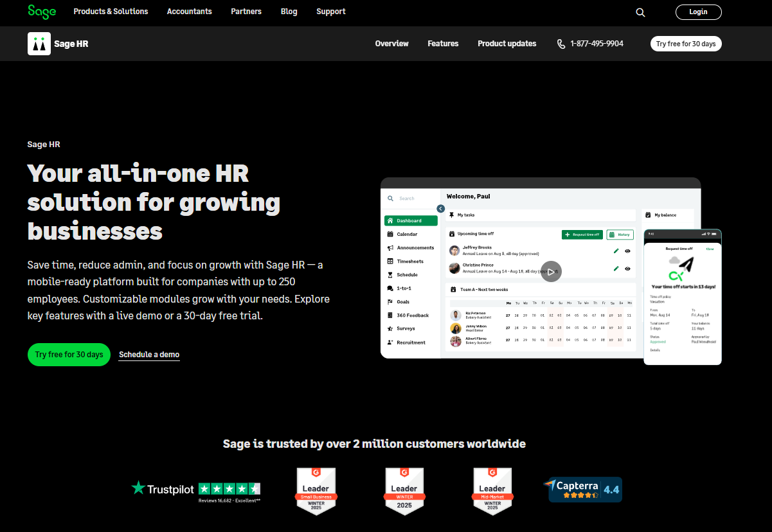Switch to the Features section
The width and height of the screenshot is (772, 532).
(443, 44)
